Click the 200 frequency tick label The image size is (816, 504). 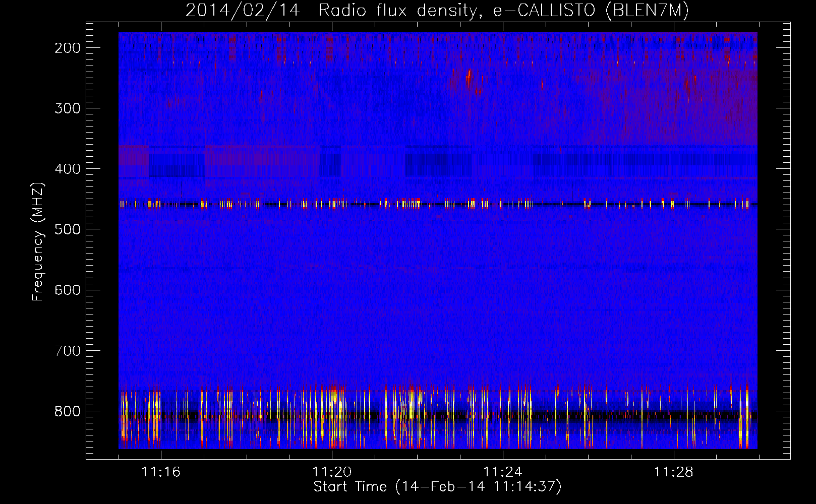[x=68, y=48]
